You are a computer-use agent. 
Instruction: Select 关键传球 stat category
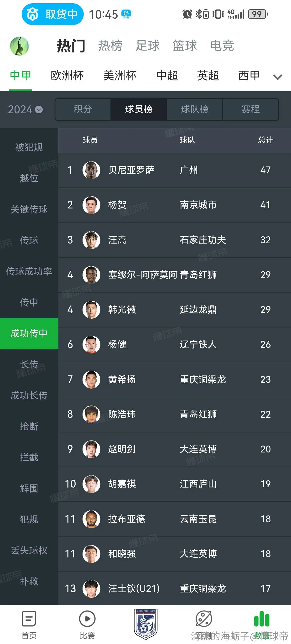[x=29, y=209]
